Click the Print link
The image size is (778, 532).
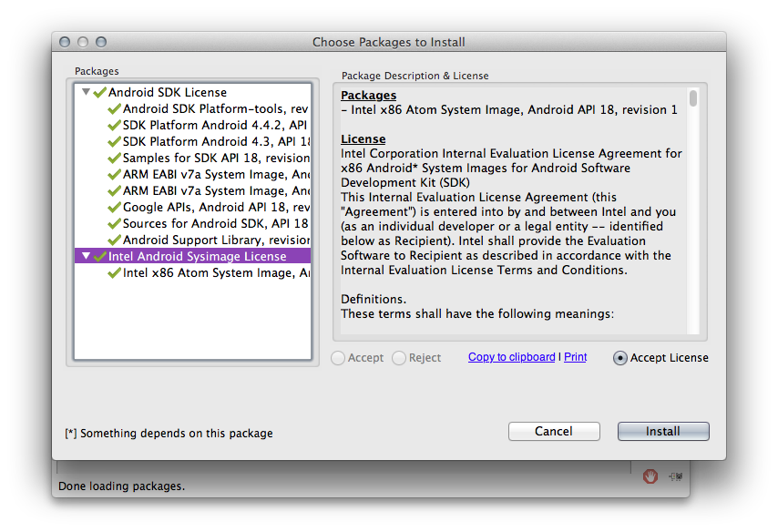click(x=576, y=357)
